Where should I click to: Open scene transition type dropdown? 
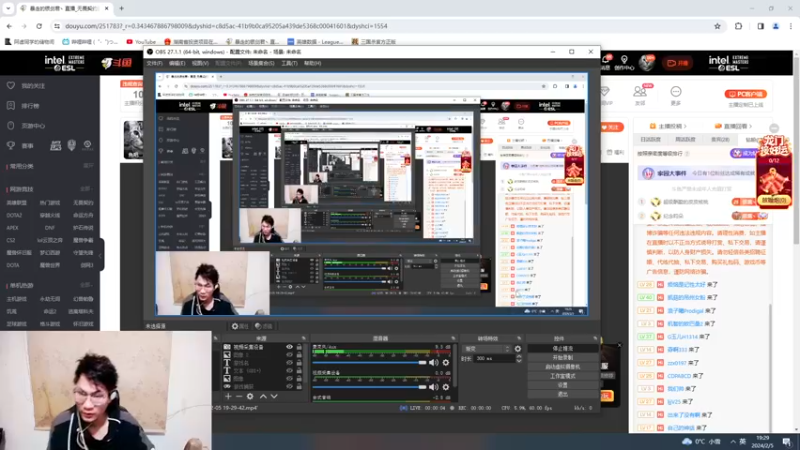tap(487, 349)
